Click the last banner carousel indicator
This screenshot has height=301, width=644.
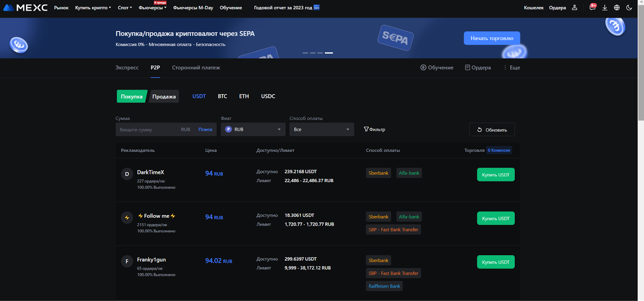point(329,53)
